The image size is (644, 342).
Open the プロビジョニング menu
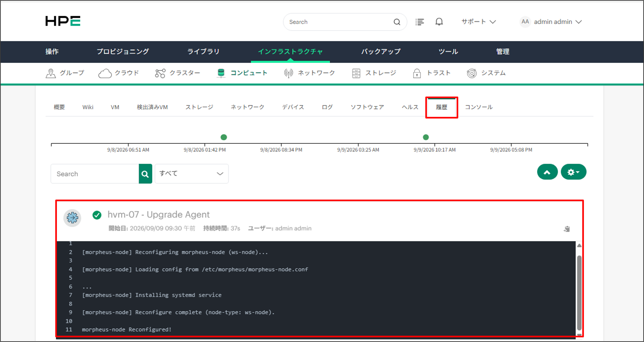pos(123,52)
